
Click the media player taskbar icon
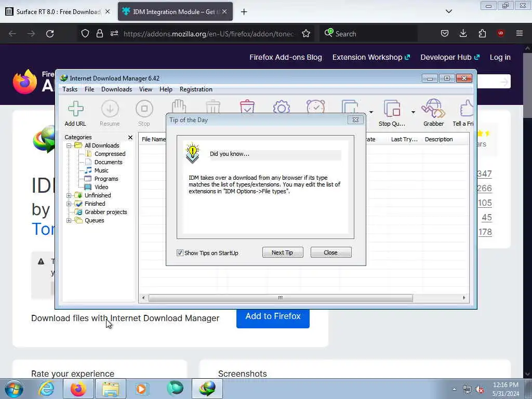(x=142, y=389)
